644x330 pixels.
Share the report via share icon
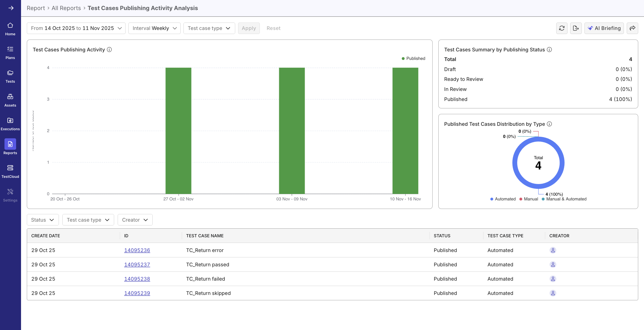[x=633, y=28]
